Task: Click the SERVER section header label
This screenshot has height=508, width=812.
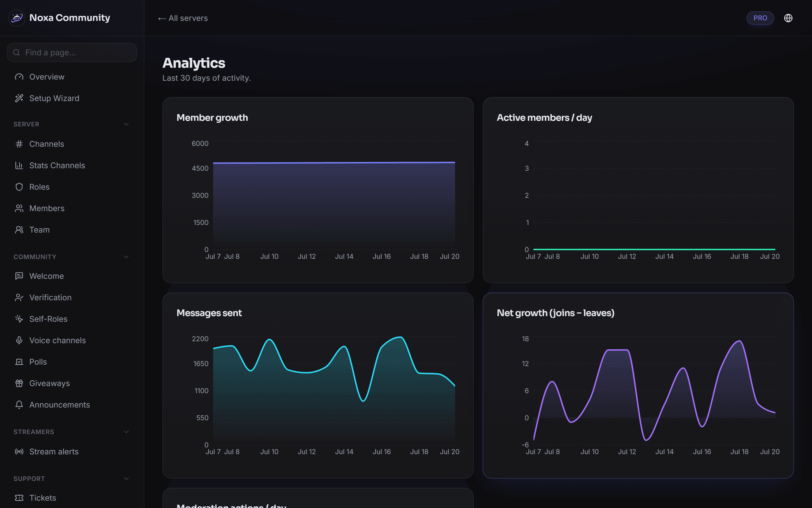Action: point(27,124)
